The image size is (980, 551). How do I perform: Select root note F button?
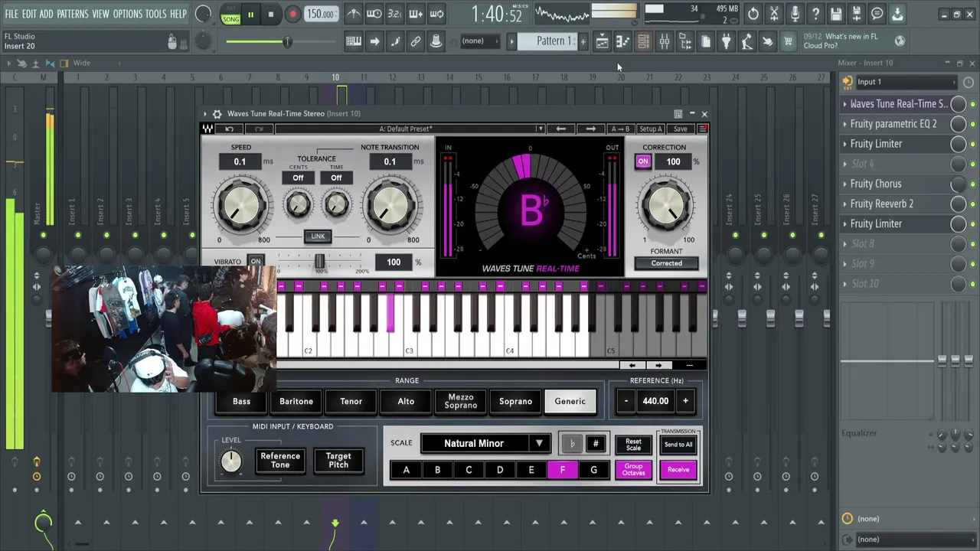point(563,470)
